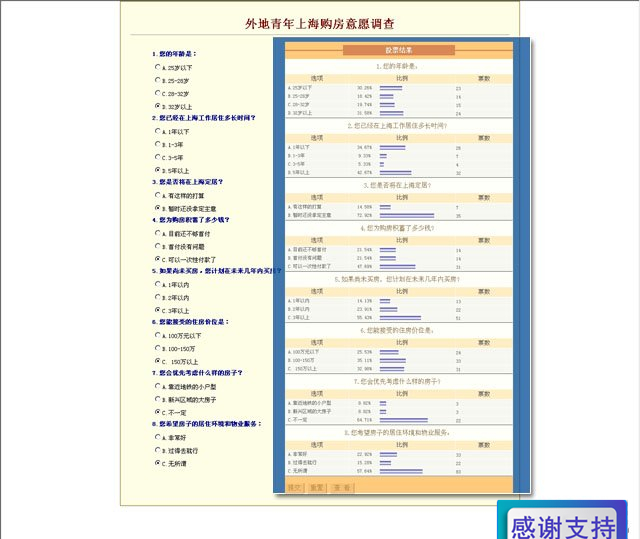Select radio button A. 1年以下
Screen dimensions: 640x539
158,131
